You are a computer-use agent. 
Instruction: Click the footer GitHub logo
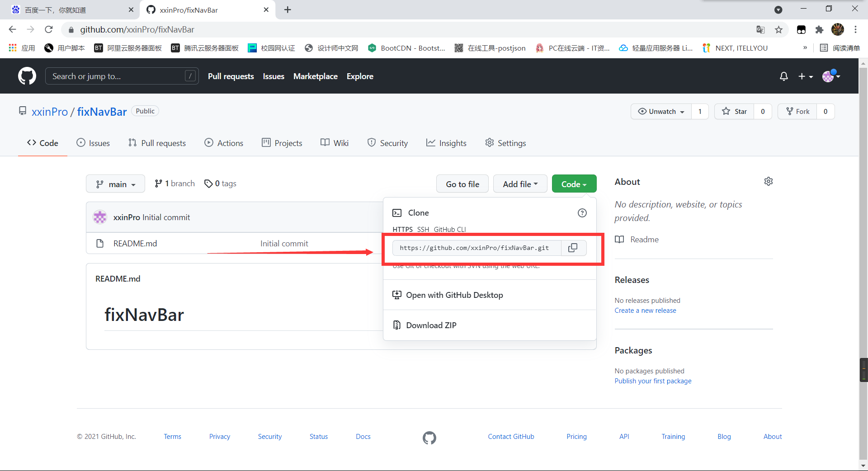pos(429,438)
